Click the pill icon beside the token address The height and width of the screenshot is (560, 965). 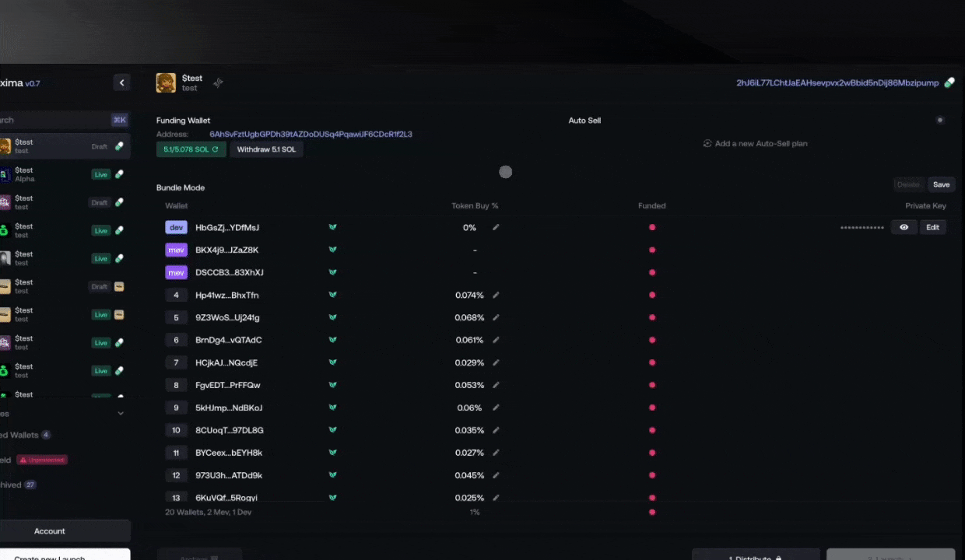click(x=949, y=83)
